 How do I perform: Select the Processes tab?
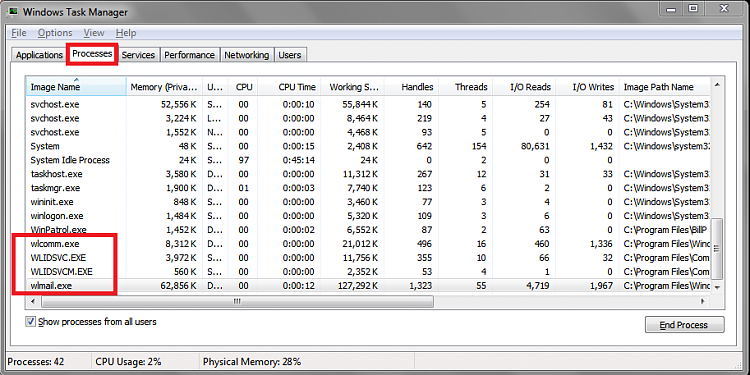click(92, 54)
